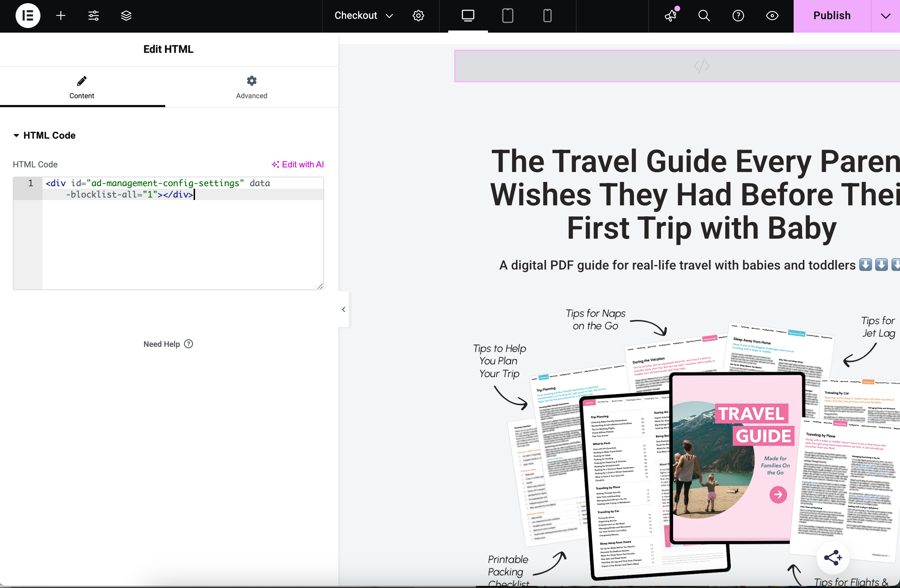Open the Structure layers icon
900x588 pixels.
coord(126,16)
